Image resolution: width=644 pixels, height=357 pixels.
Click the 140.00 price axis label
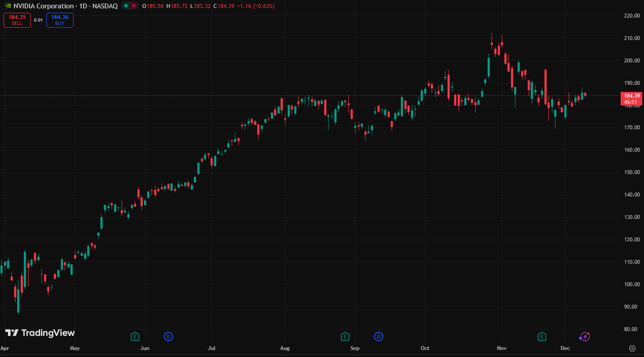(x=631, y=195)
